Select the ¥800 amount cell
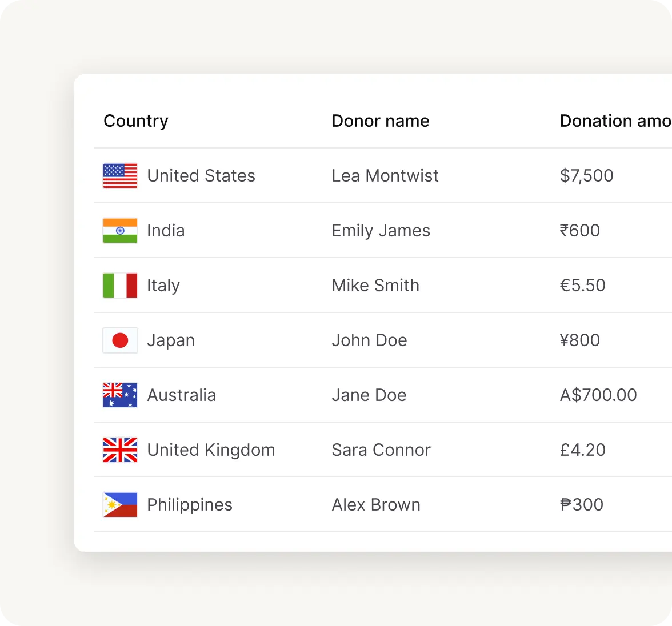 580,340
